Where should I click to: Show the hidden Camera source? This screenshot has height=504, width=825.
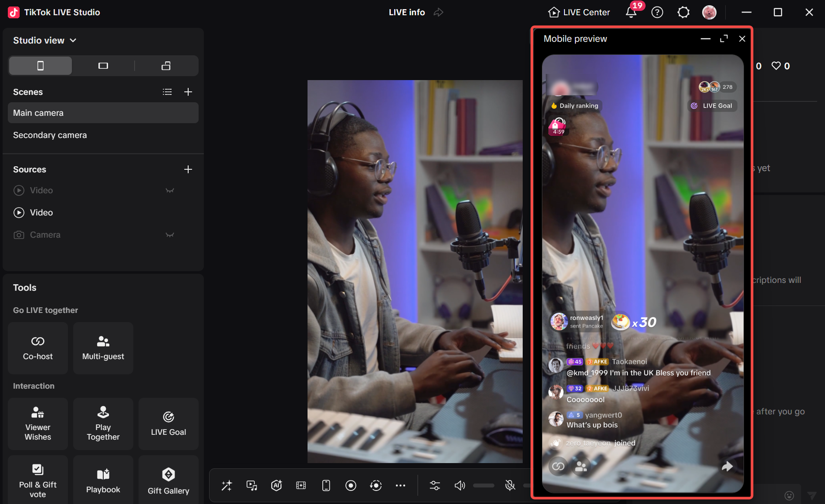(169, 235)
